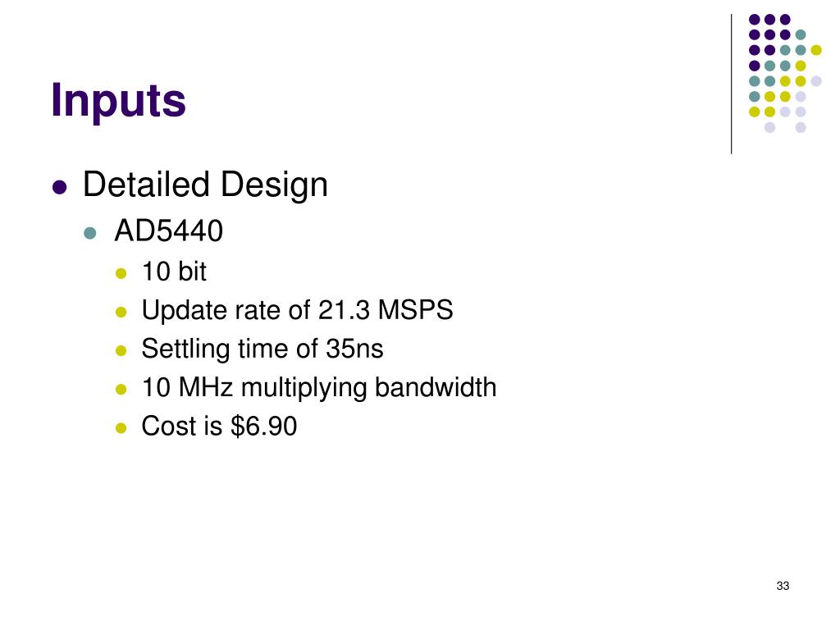Click the decorative dot pattern graphic
This screenshot has width=840, height=630.
tap(785, 73)
